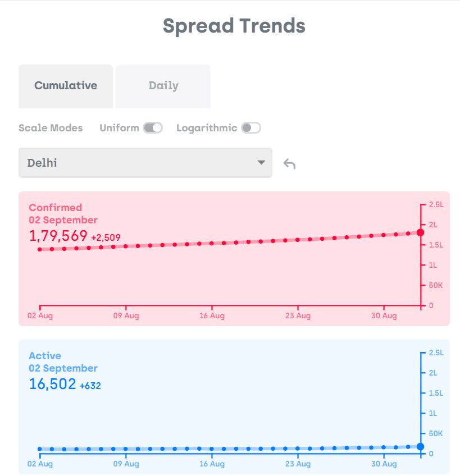Click the undo arrow beside Delhi dropdown
460x476 pixels.
tap(289, 164)
